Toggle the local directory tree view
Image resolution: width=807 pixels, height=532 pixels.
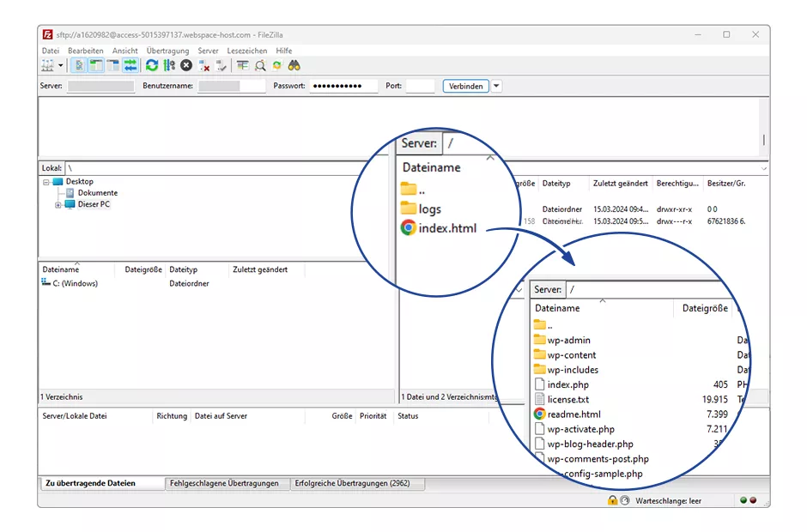click(x=96, y=65)
